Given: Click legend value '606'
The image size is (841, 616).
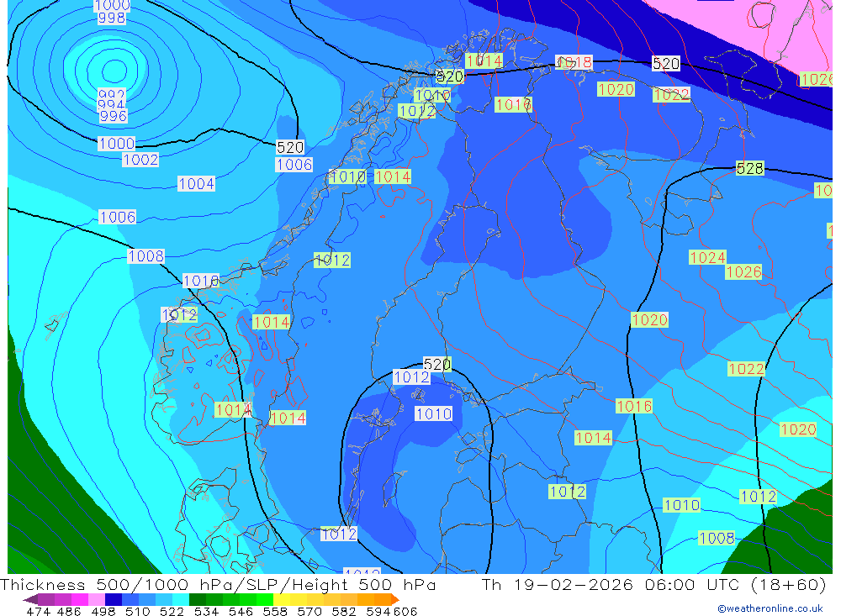Looking at the screenshot, I should (x=405, y=612).
